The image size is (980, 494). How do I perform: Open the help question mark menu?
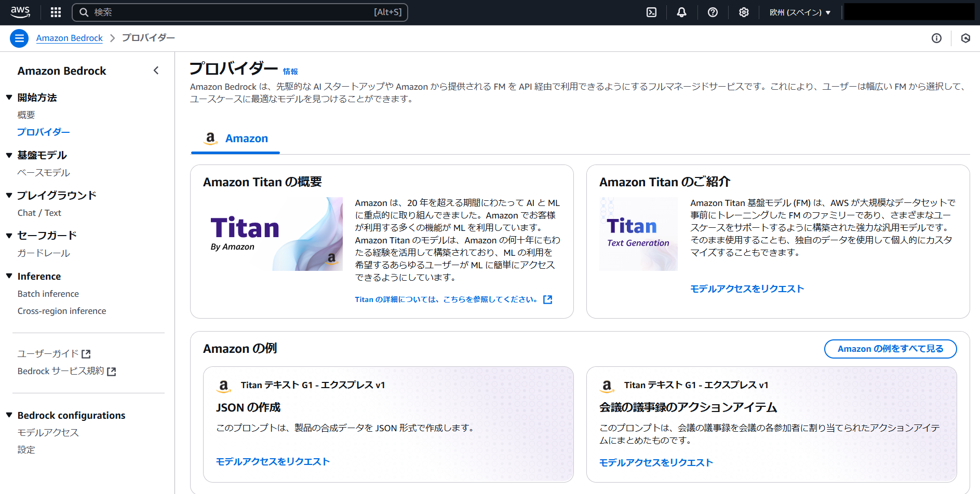coord(713,12)
